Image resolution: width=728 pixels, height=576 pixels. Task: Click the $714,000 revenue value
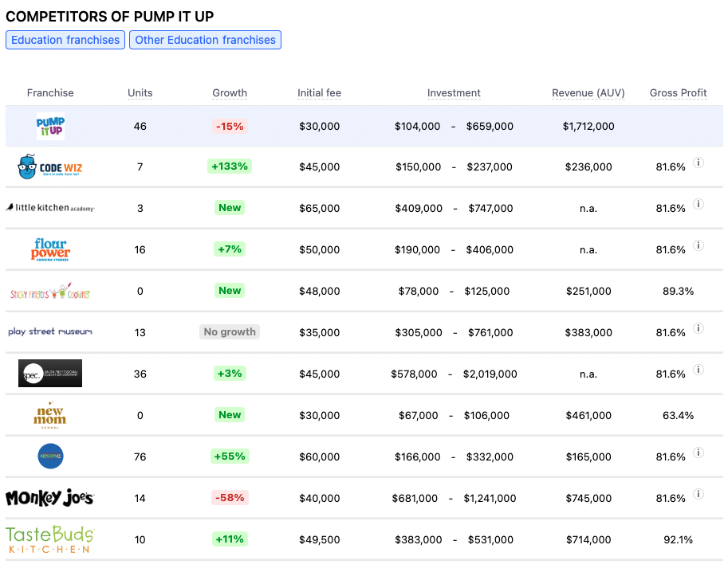[588, 540]
